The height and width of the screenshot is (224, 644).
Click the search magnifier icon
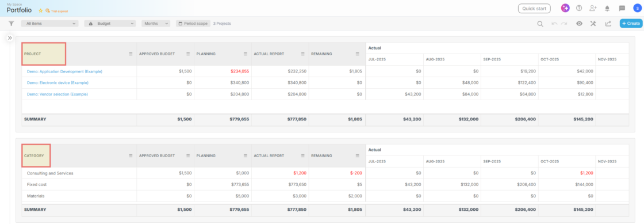pos(540,24)
